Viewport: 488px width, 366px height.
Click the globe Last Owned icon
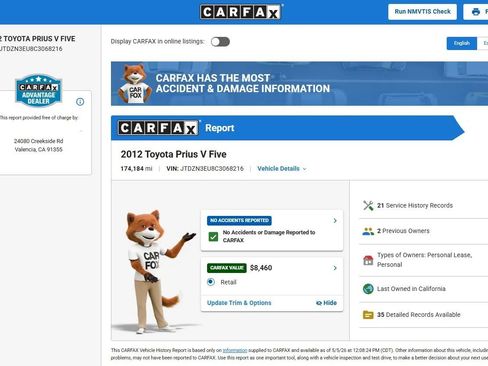click(368, 289)
